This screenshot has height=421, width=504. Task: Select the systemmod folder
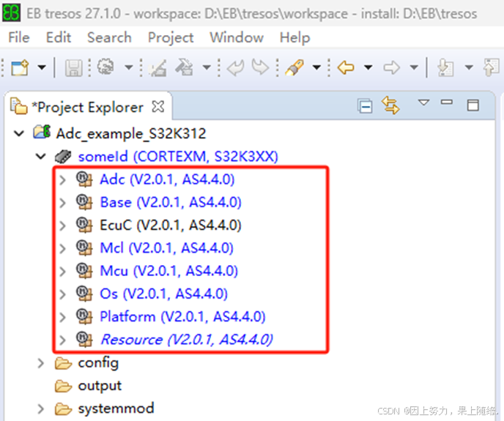pos(116,409)
